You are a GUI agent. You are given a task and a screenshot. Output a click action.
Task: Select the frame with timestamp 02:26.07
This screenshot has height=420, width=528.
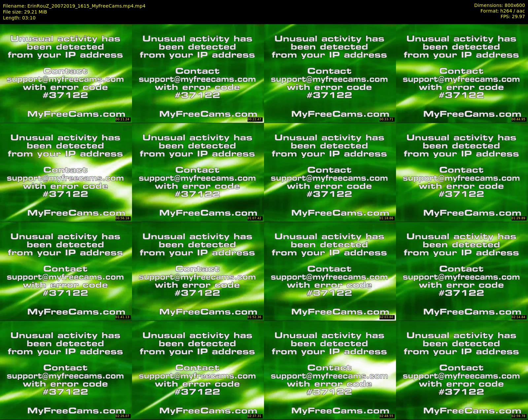click(x=66, y=370)
